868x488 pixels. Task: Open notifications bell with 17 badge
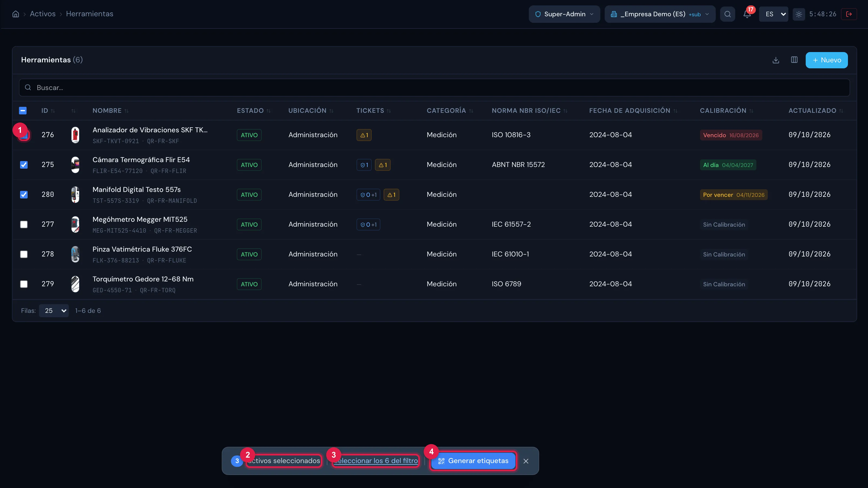747,14
